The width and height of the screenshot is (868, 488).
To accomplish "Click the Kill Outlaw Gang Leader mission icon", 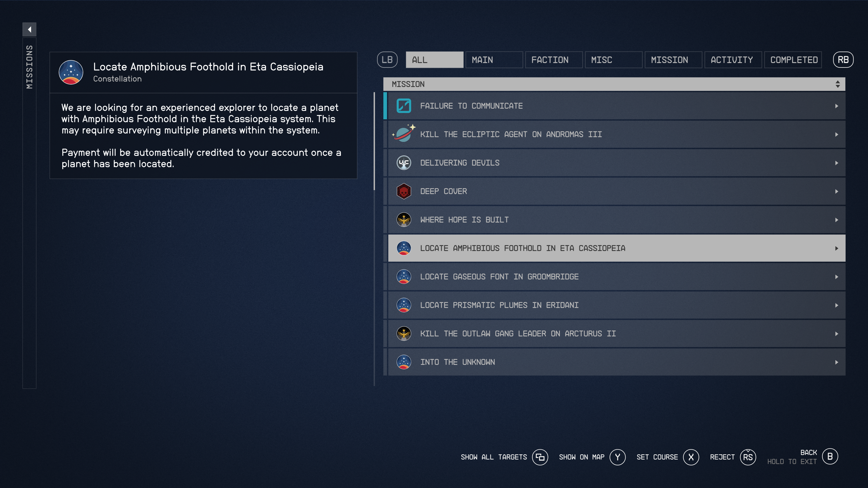I will pyautogui.click(x=404, y=333).
